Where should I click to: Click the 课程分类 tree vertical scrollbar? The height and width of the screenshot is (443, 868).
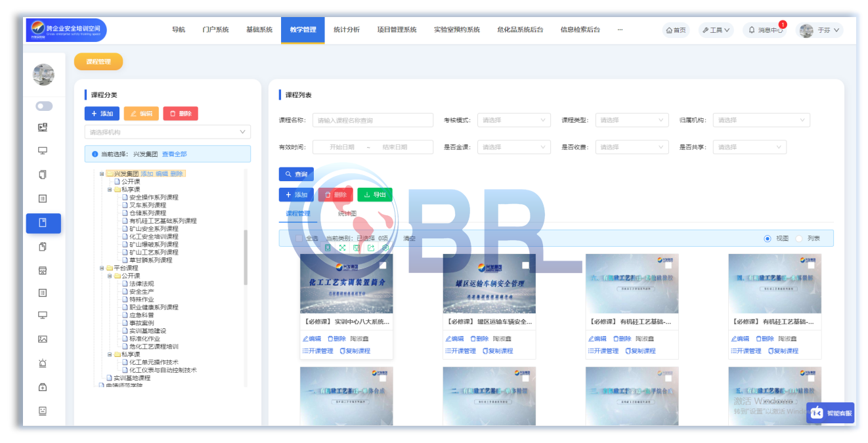coord(246,256)
